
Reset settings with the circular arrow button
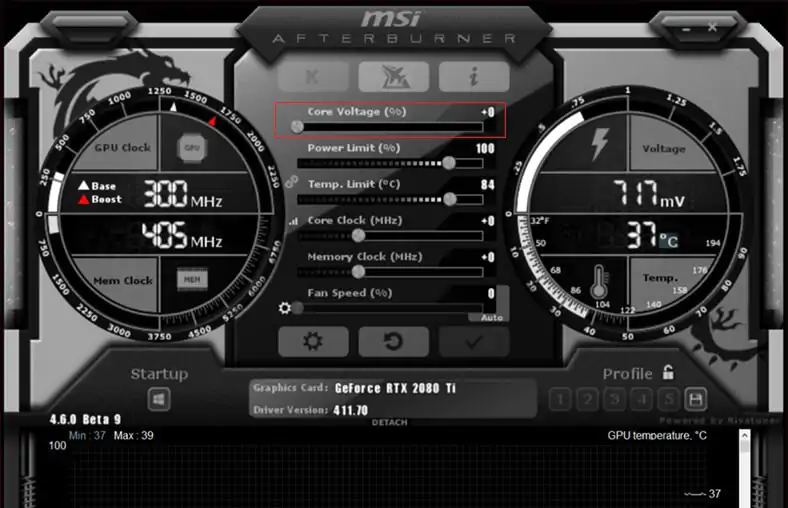[x=393, y=341]
